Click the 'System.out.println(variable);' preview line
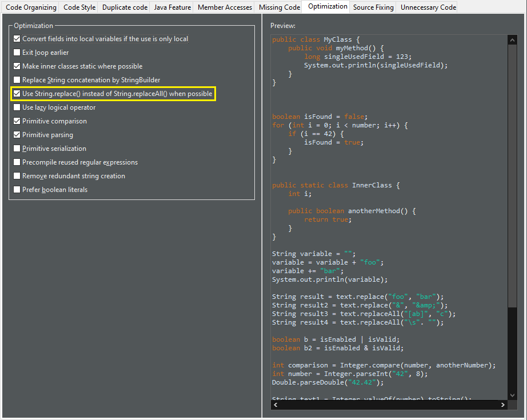Image resolution: width=527 pixels, height=420 pixels. click(x=330, y=279)
